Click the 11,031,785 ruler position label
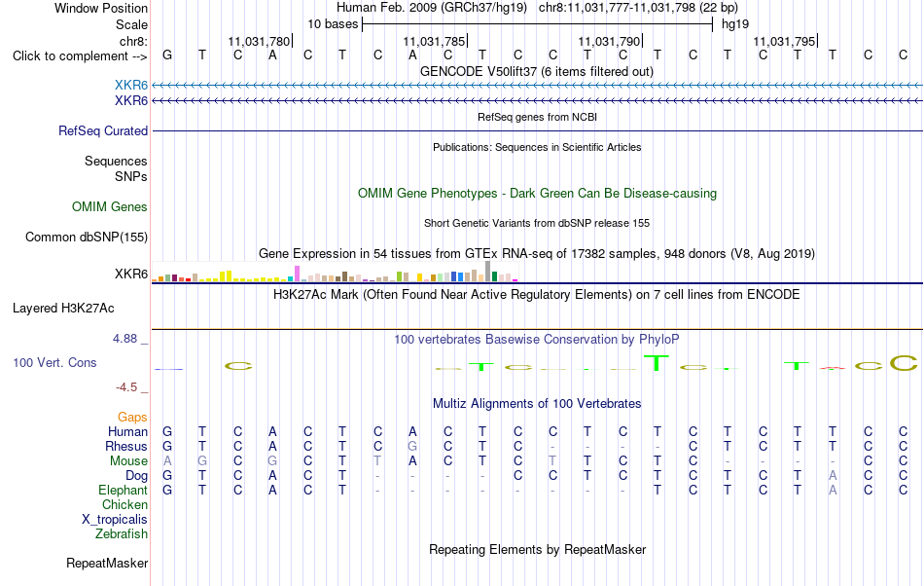 435,41
